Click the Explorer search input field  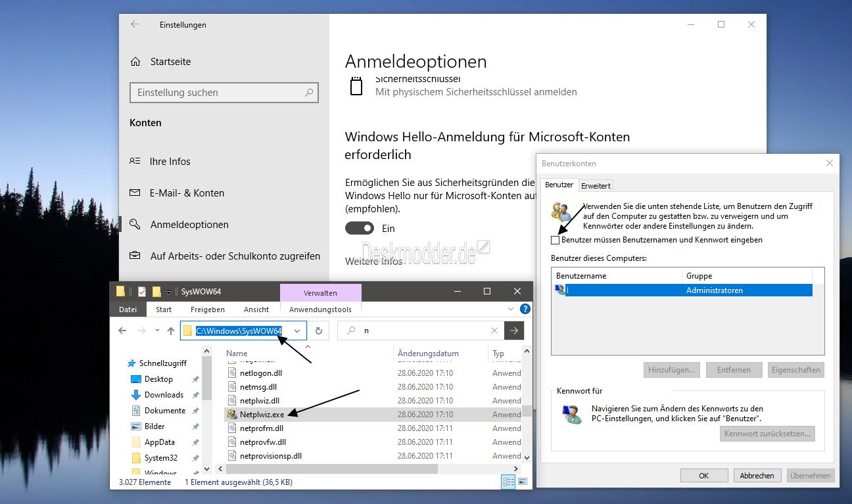pyautogui.click(x=421, y=331)
